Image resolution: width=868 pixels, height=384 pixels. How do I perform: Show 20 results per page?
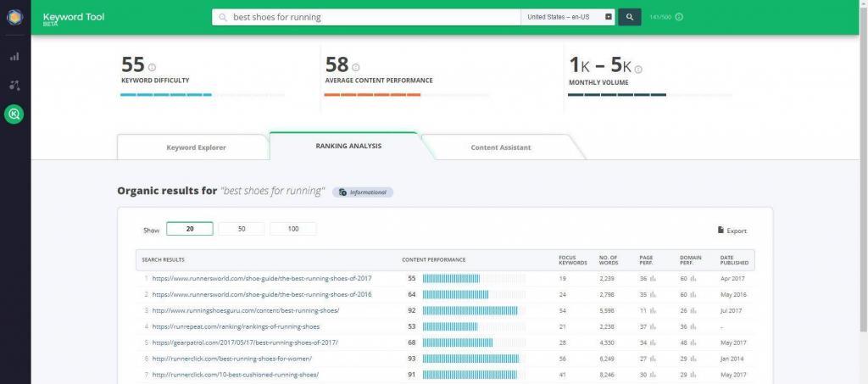(x=190, y=229)
